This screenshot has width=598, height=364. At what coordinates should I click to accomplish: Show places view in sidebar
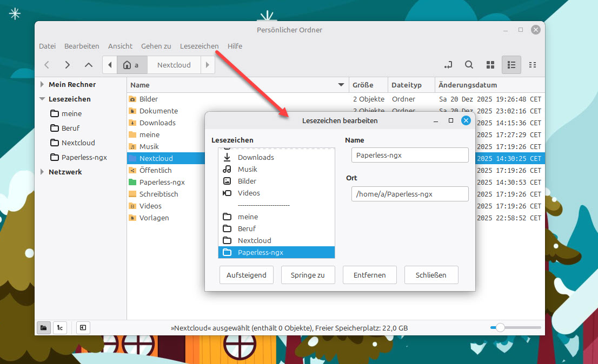pyautogui.click(x=44, y=327)
